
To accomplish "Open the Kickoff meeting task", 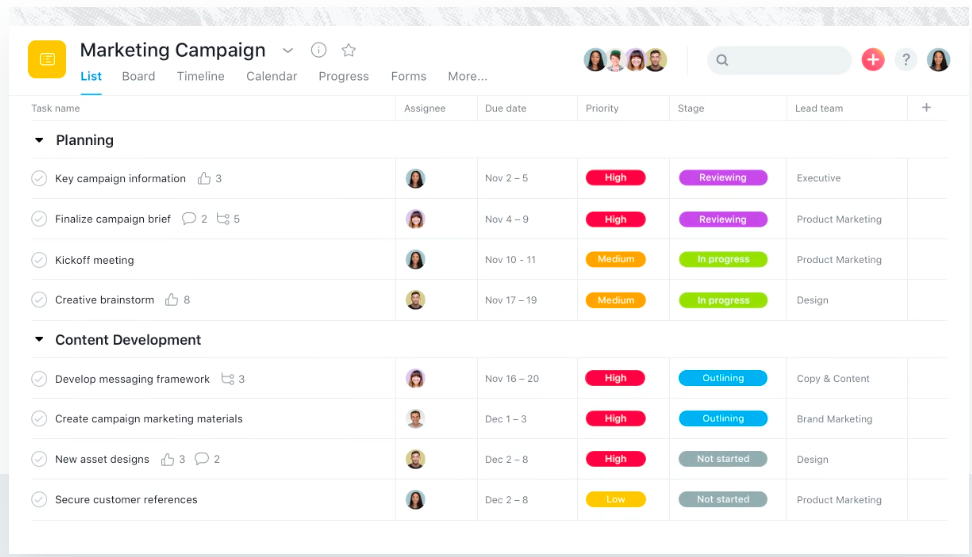I will [x=94, y=260].
